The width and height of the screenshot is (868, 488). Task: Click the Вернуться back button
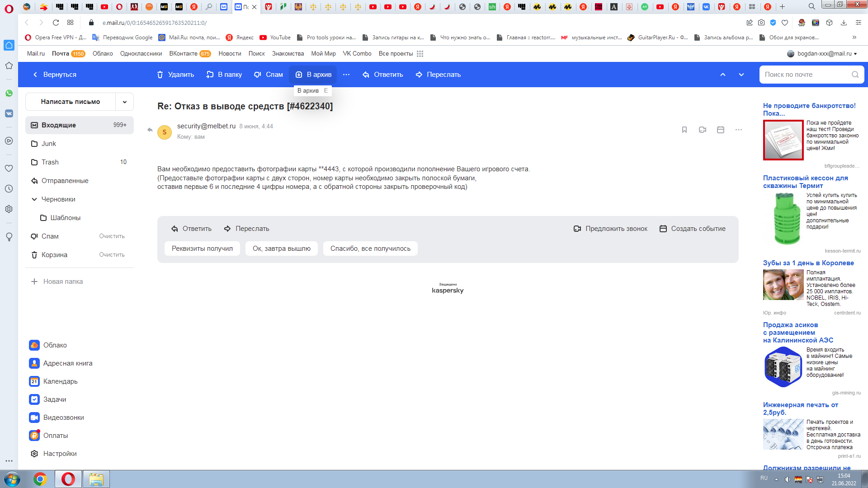click(x=55, y=75)
